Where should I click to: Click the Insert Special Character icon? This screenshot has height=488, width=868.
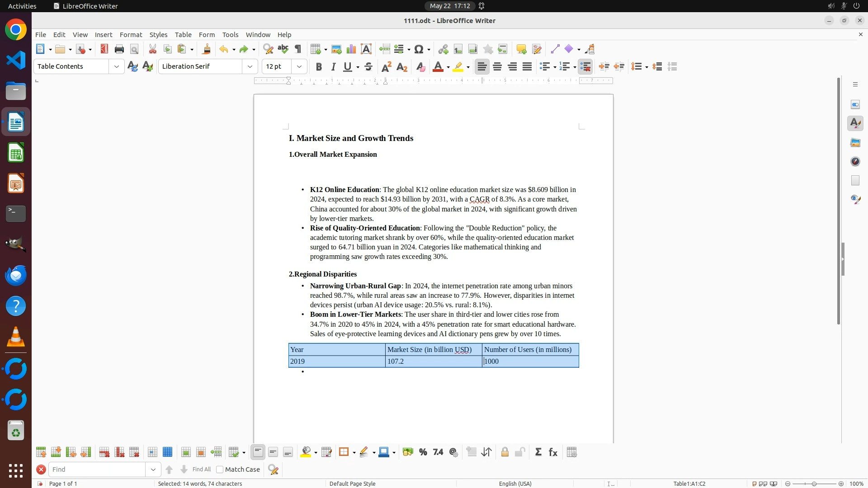click(419, 49)
